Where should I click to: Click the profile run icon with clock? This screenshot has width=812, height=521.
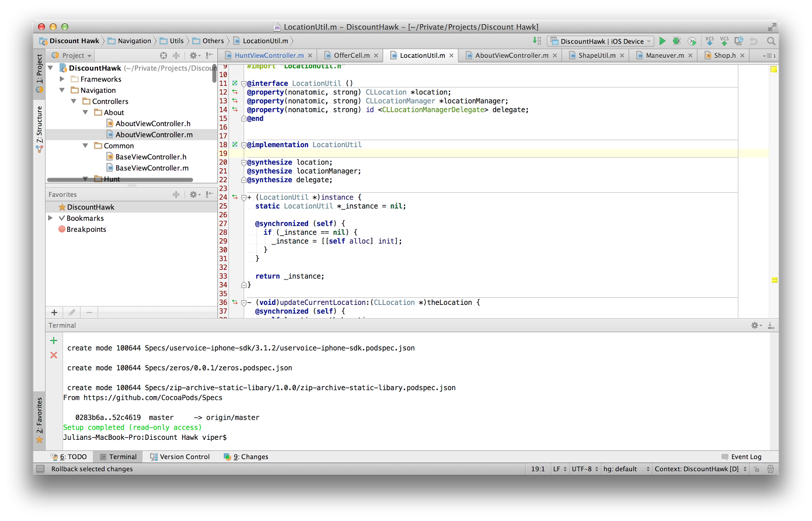[x=692, y=41]
